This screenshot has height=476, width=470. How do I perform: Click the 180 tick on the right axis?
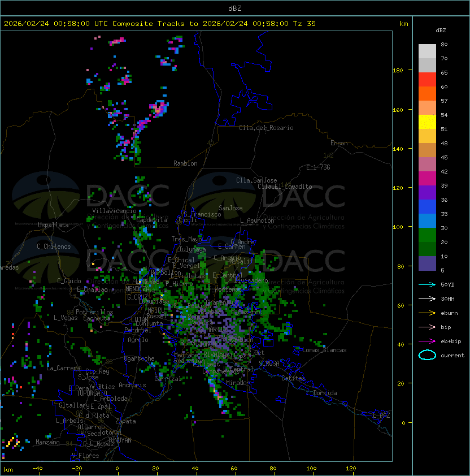pyautogui.click(x=398, y=71)
